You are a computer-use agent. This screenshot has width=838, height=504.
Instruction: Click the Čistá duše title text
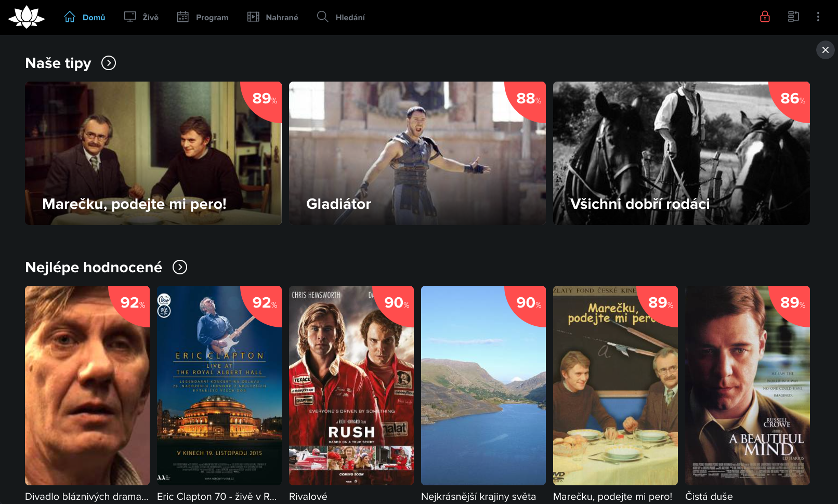click(709, 497)
